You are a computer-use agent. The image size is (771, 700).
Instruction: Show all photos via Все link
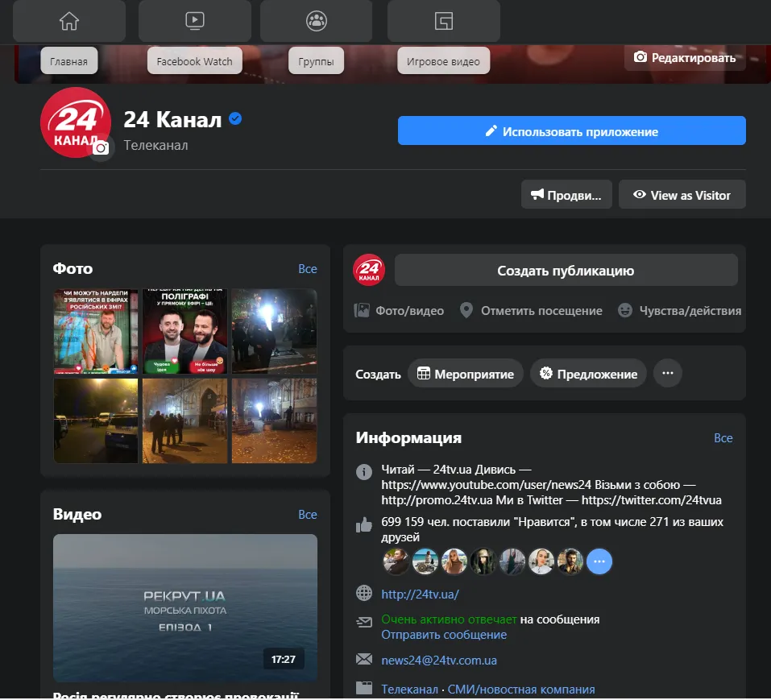(x=308, y=269)
